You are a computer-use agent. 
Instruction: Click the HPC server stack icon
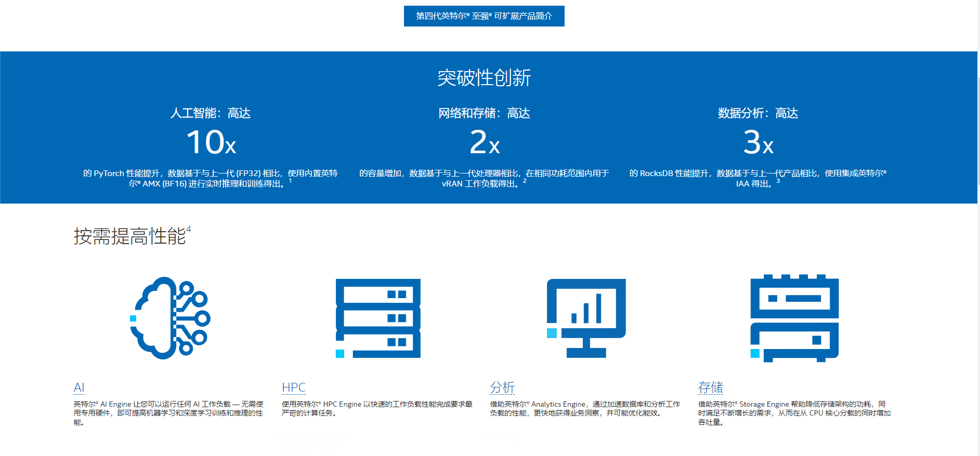point(378,318)
